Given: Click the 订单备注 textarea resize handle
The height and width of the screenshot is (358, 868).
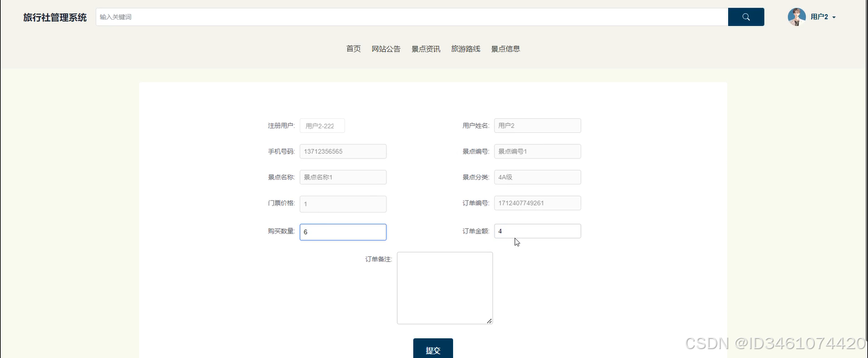Looking at the screenshot, I should pos(489,320).
